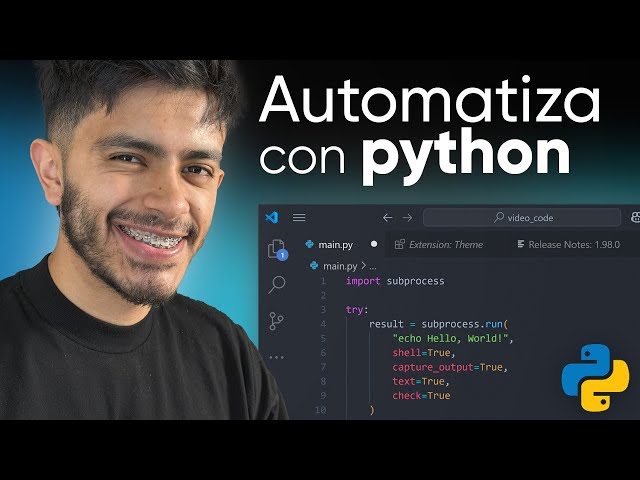Viewport: 640px width, 480px height.
Task: Go forward with the right arrow
Action: (x=407, y=218)
